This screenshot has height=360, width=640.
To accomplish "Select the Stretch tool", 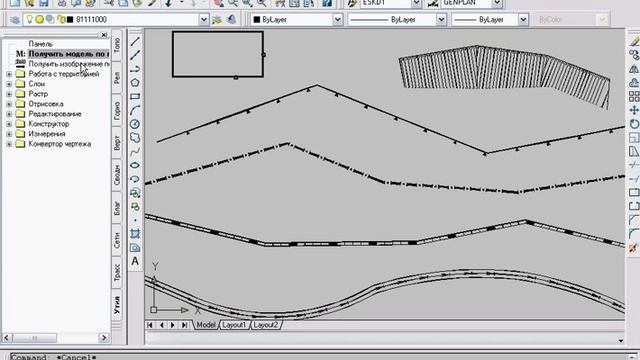I will (634, 151).
